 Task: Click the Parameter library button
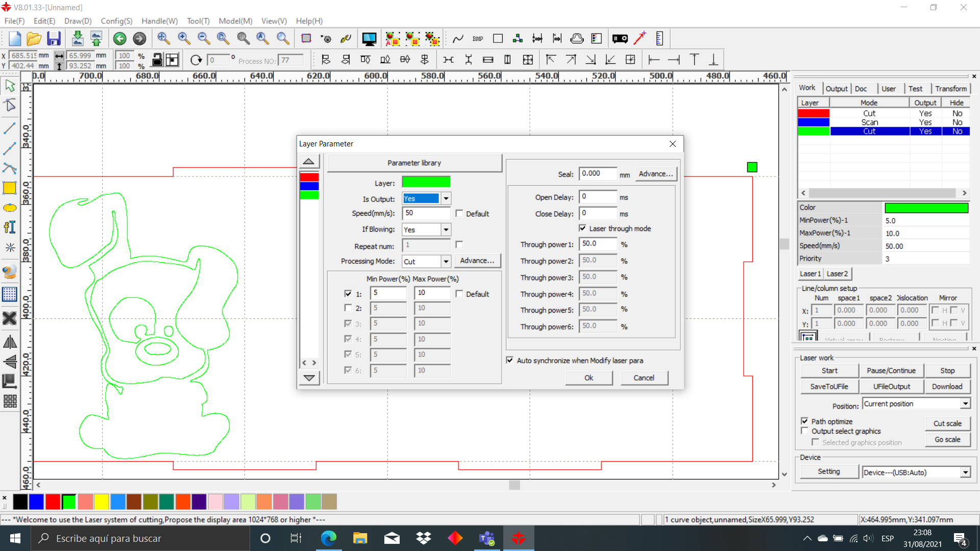[x=414, y=163]
